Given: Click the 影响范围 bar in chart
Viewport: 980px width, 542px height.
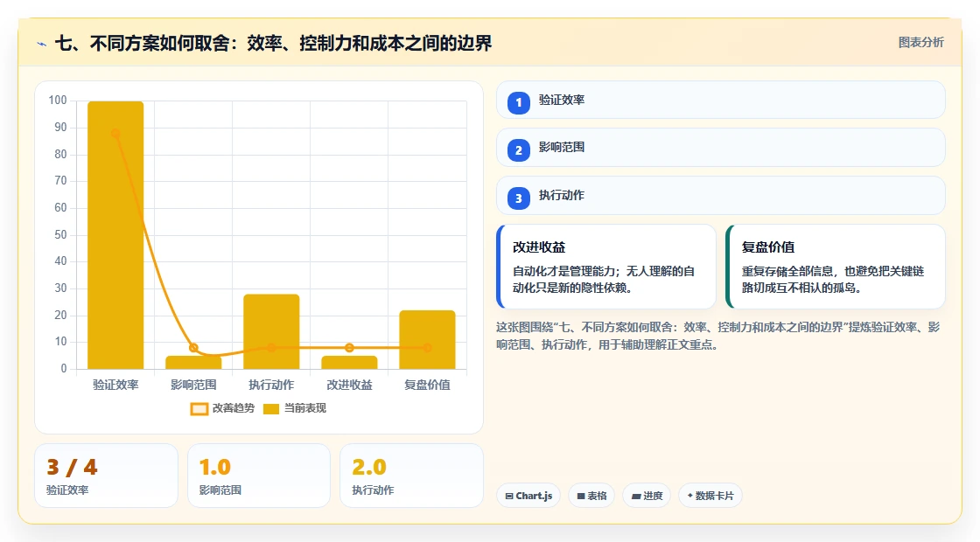Looking at the screenshot, I should coord(193,362).
